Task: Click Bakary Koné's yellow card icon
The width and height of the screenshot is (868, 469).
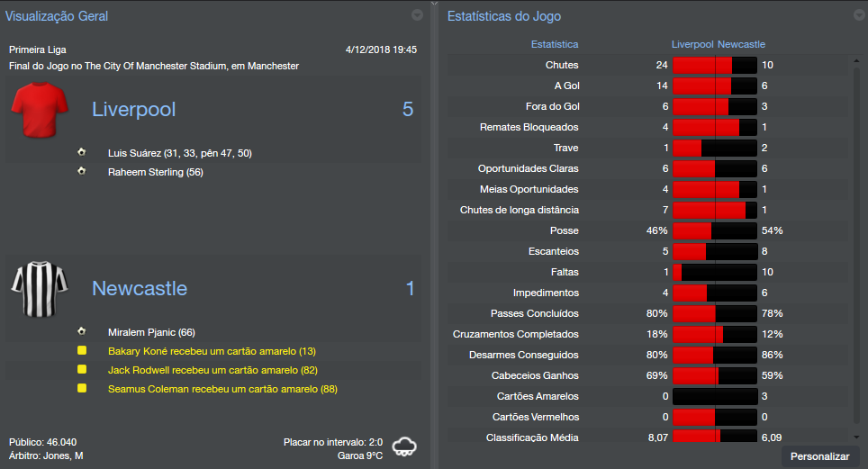Action: point(82,351)
